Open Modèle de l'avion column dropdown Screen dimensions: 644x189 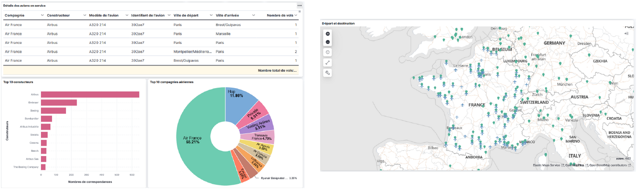click(126, 16)
